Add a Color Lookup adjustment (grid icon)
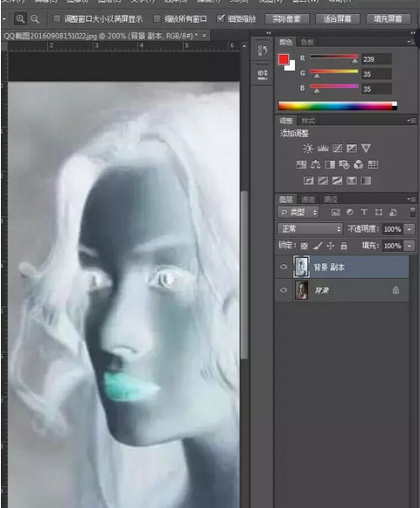 [373, 164]
